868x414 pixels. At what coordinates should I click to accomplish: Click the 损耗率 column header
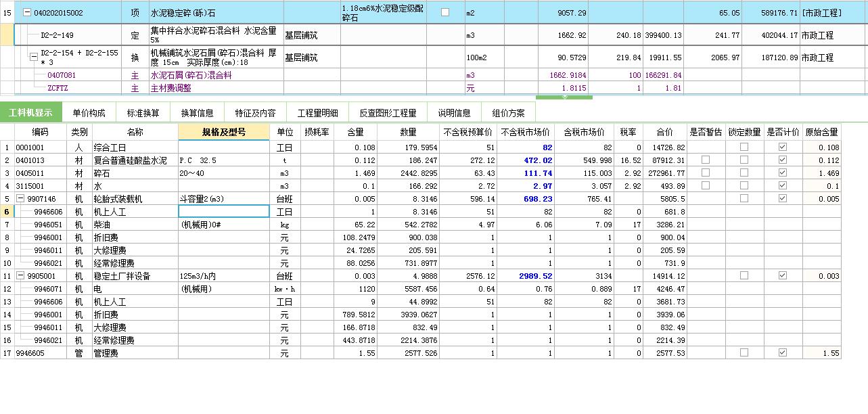[317, 132]
